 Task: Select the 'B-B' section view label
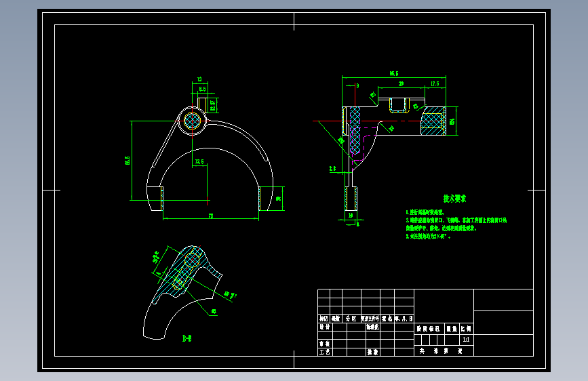(x=187, y=338)
